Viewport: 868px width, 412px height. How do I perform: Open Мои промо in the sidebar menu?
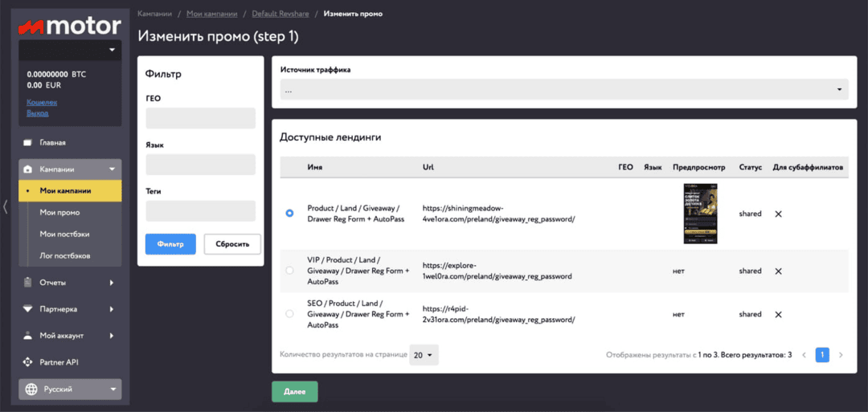[59, 212]
